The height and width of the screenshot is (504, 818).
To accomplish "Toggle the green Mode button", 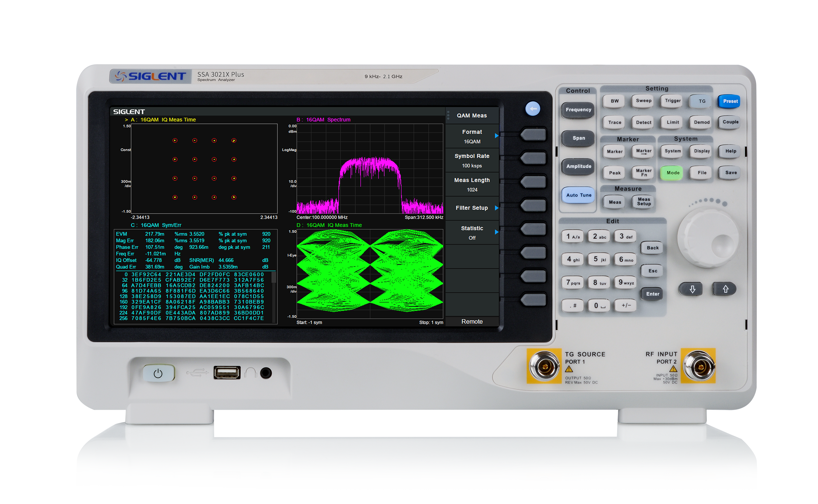I will coord(672,172).
